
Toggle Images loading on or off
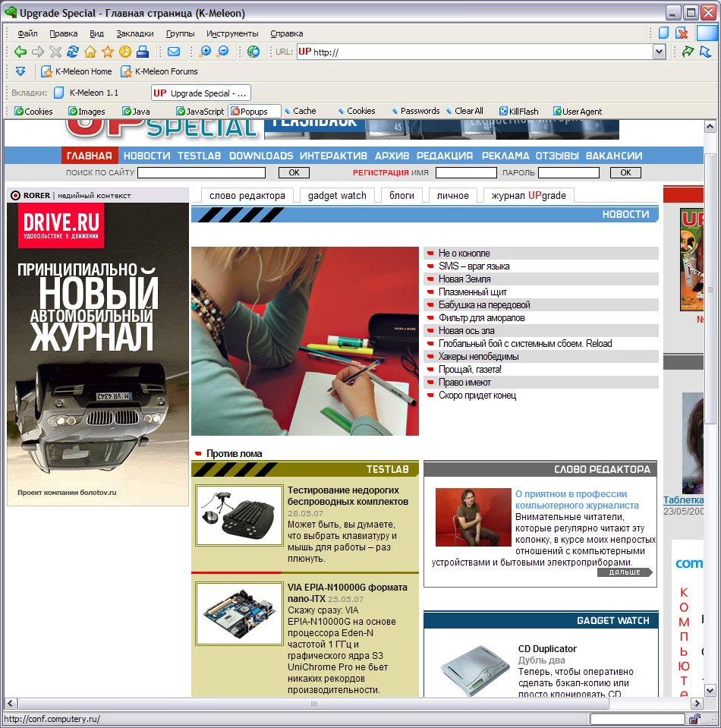[x=87, y=112]
